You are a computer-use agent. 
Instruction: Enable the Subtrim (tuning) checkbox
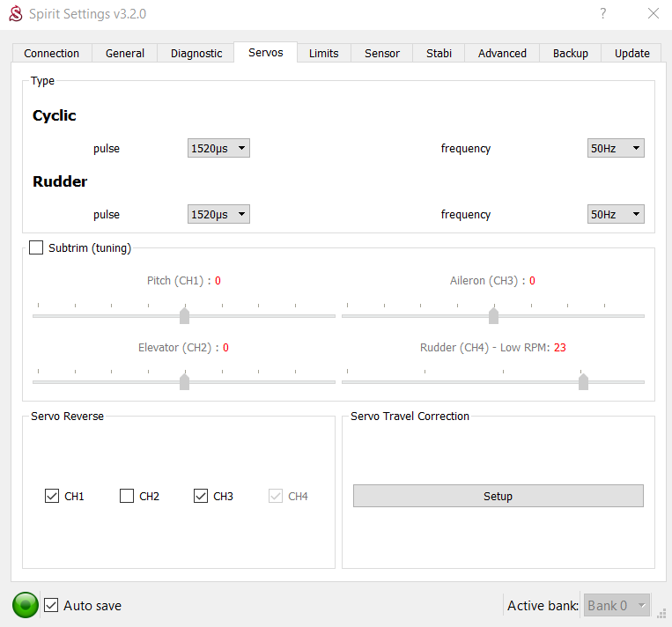[x=36, y=247]
